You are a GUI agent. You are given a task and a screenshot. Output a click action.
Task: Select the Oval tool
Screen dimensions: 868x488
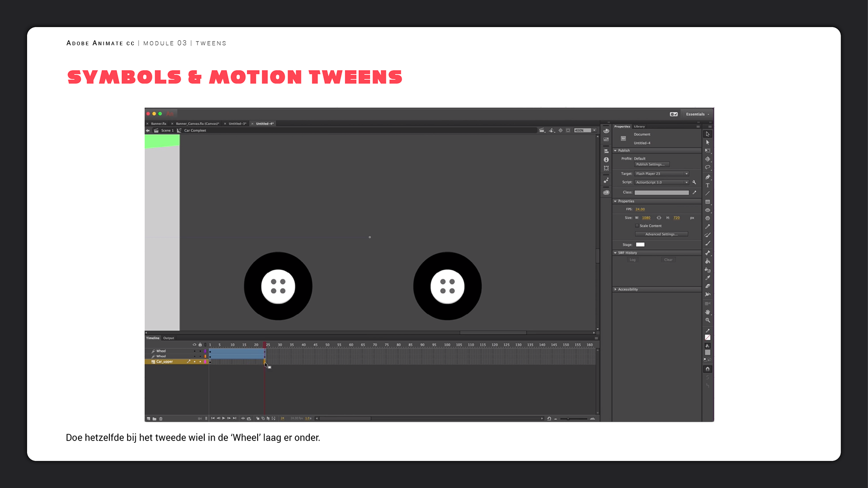point(708,210)
